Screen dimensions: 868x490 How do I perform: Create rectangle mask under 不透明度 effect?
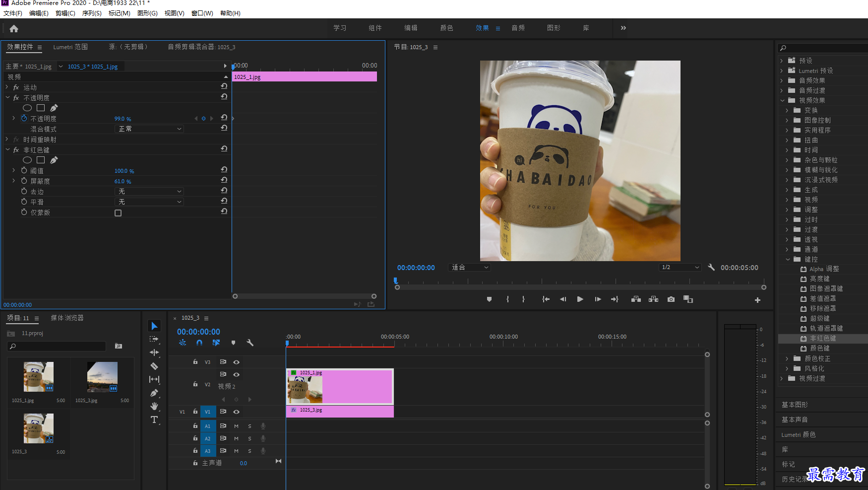[x=41, y=108]
